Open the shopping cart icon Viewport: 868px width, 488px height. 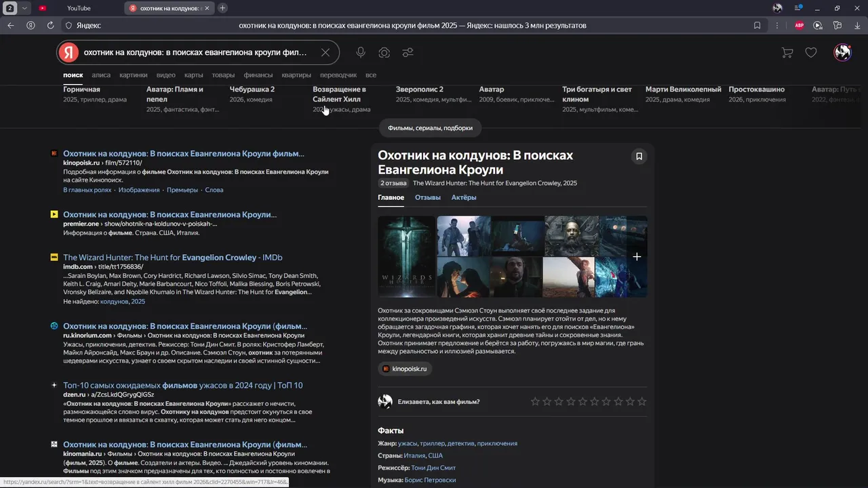787,52
